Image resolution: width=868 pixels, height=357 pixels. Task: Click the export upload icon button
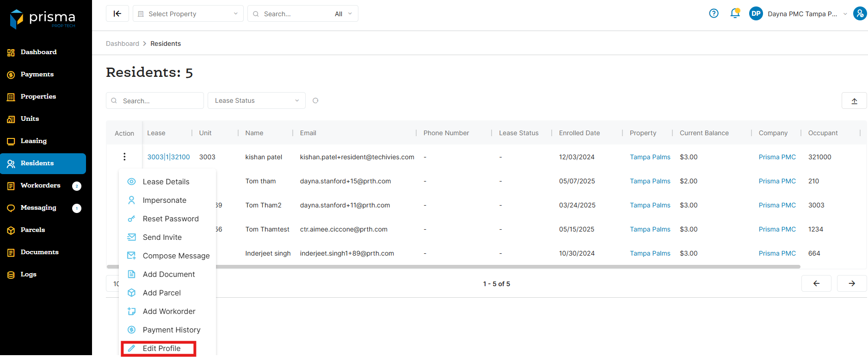[x=854, y=101]
